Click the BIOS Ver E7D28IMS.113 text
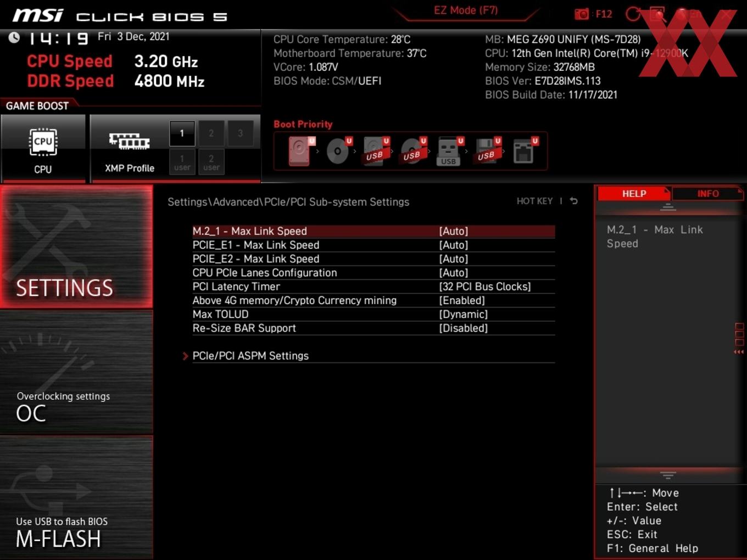This screenshot has width=747, height=560. tap(543, 81)
